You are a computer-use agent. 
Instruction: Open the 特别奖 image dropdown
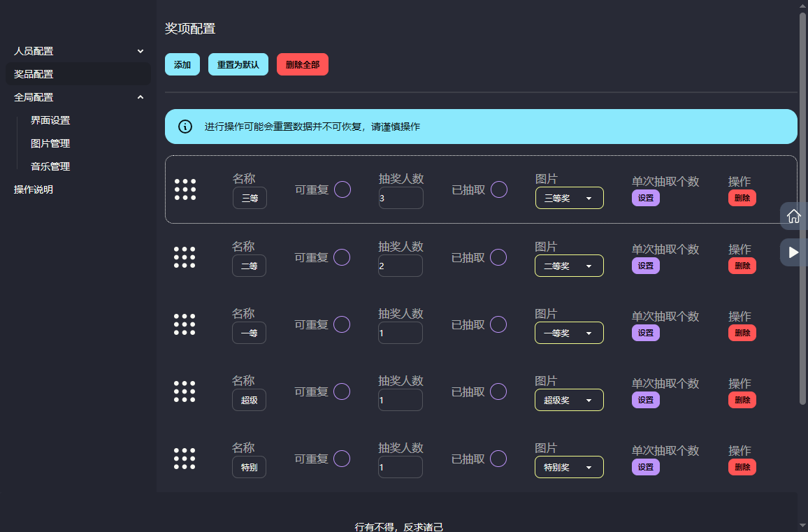pyautogui.click(x=569, y=467)
